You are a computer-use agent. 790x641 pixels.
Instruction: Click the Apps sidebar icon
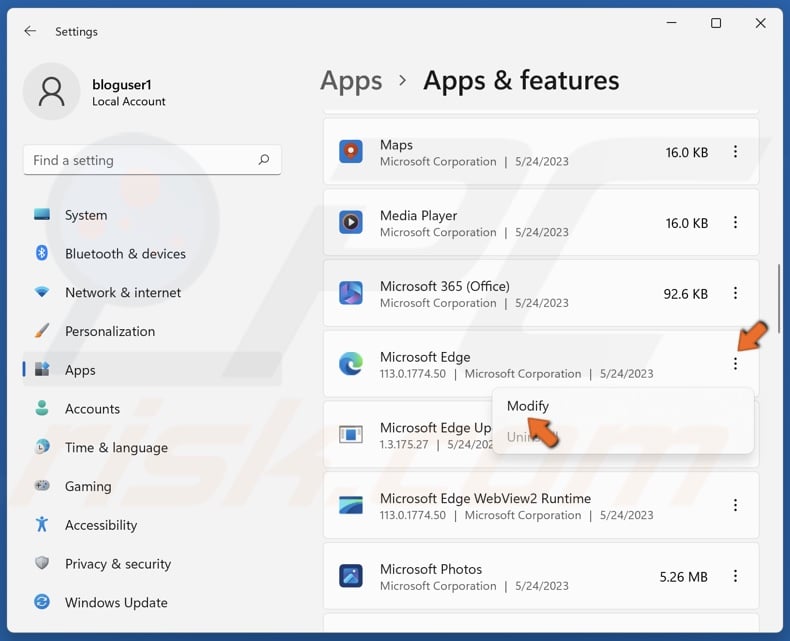tap(42, 369)
